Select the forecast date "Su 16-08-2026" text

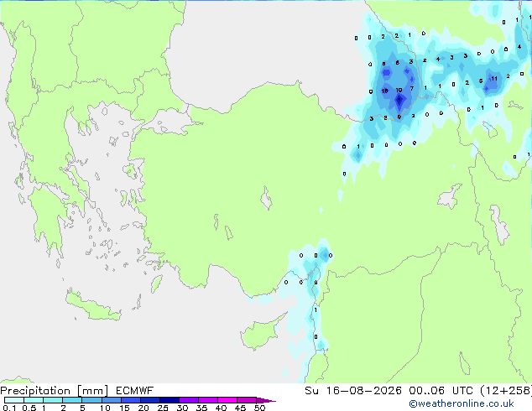(353, 391)
